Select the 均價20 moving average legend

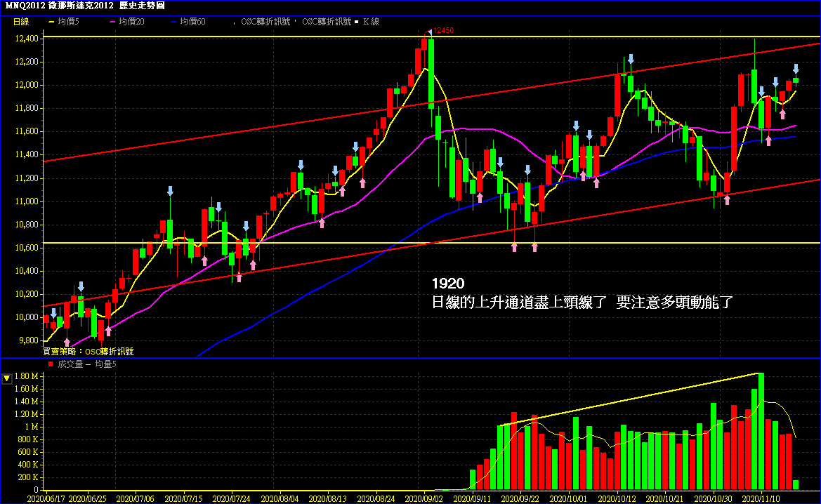131,22
